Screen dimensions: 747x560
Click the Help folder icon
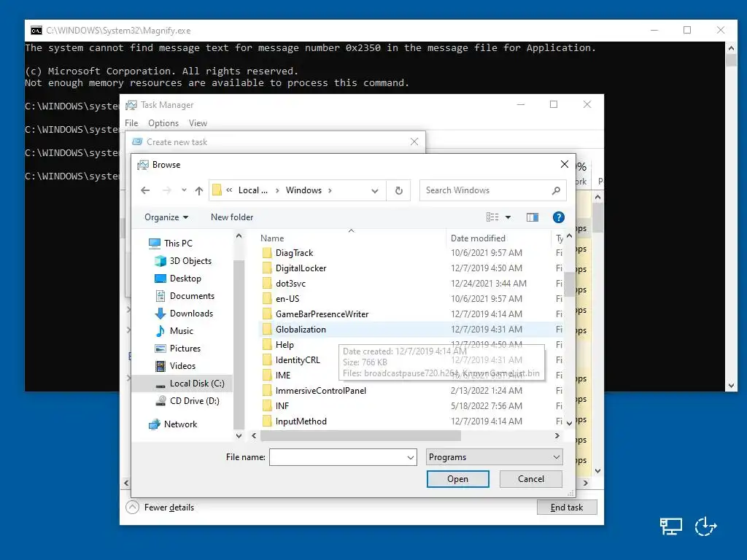point(267,345)
